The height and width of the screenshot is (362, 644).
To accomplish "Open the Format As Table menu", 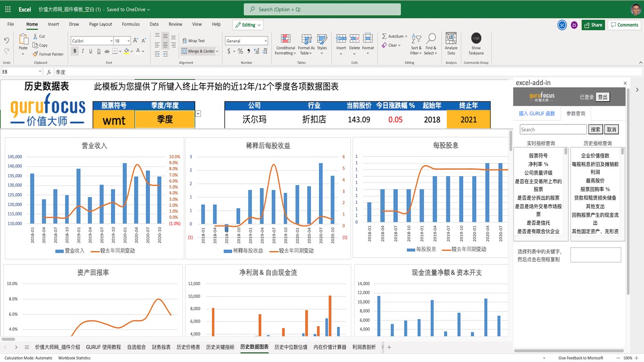I will tap(306, 44).
